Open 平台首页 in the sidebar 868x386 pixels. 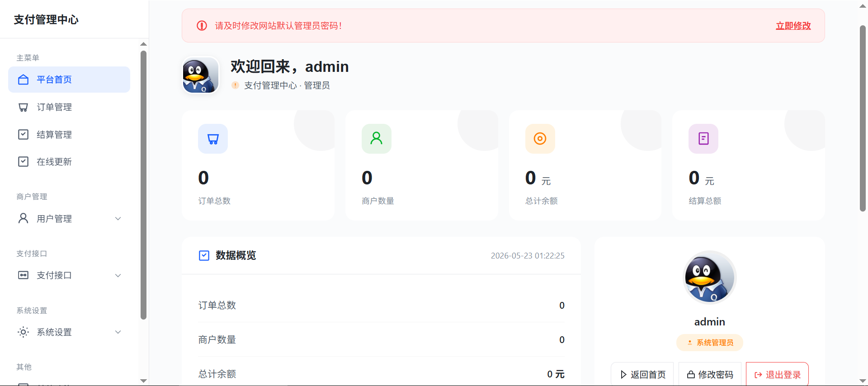(x=69, y=80)
